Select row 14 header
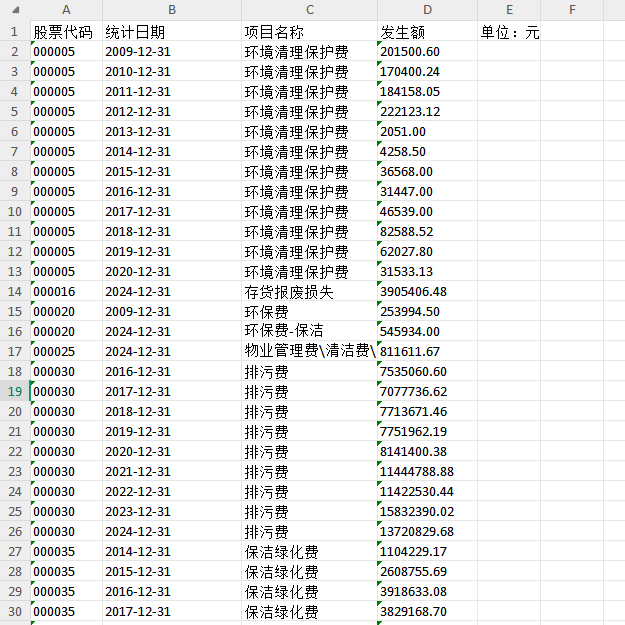The height and width of the screenshot is (625, 625). pos(15,291)
